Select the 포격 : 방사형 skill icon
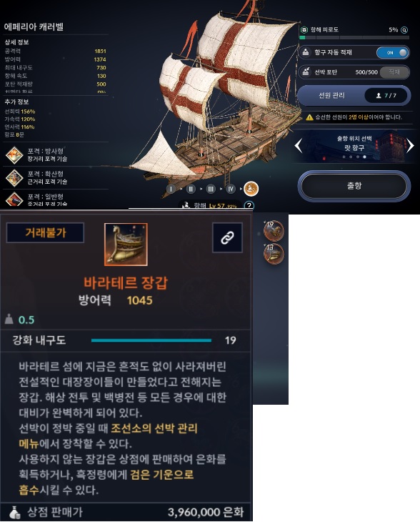 (14, 155)
